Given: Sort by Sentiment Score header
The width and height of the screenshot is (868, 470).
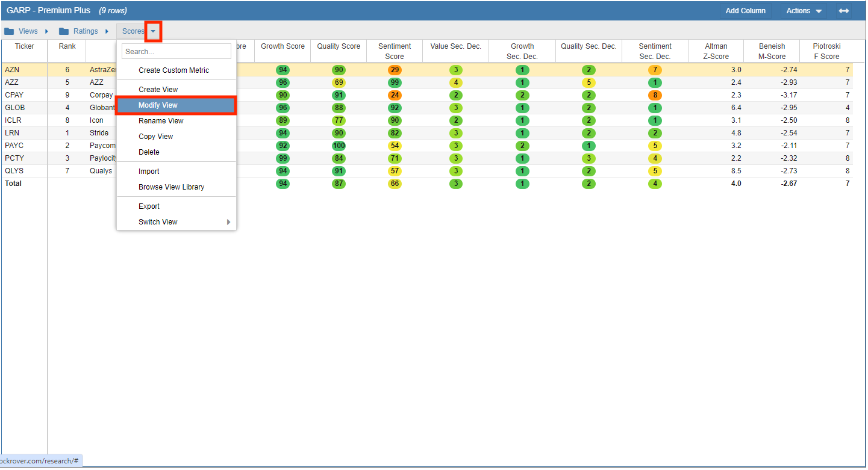Looking at the screenshot, I should click(x=395, y=51).
